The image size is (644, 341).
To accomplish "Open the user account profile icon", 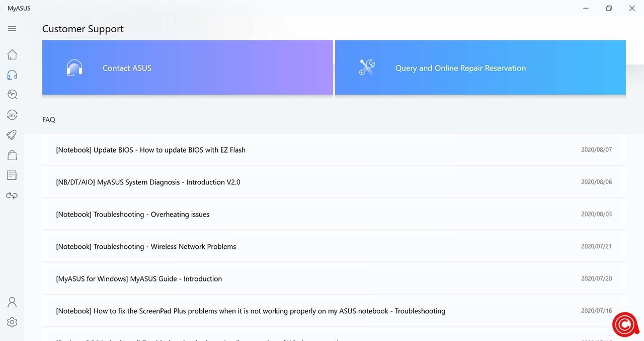I will [x=12, y=302].
